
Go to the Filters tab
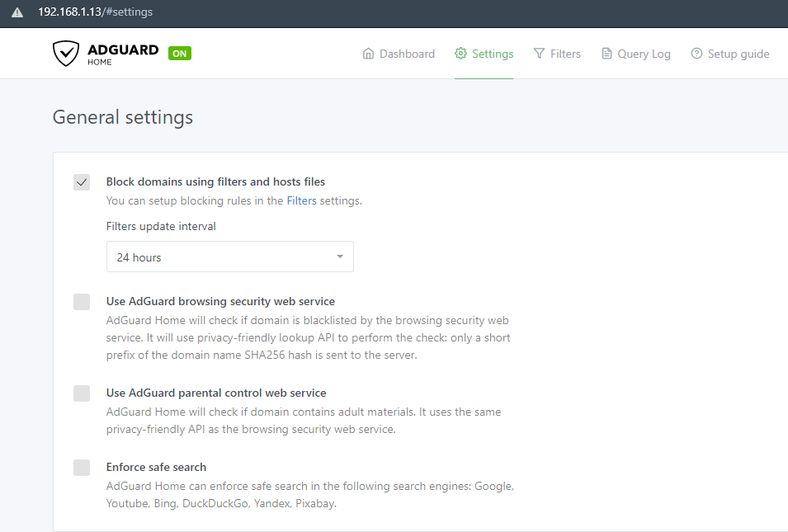click(x=557, y=54)
